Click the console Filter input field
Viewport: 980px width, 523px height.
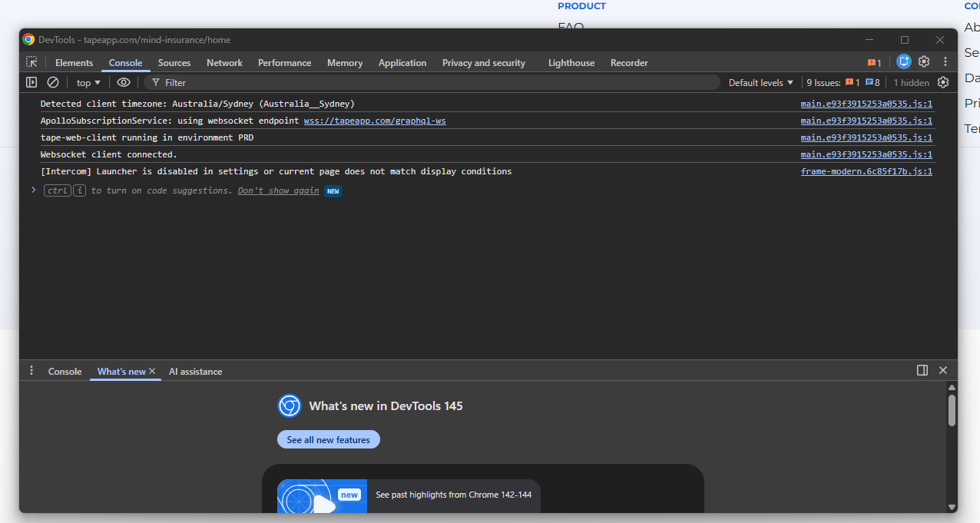pos(438,82)
